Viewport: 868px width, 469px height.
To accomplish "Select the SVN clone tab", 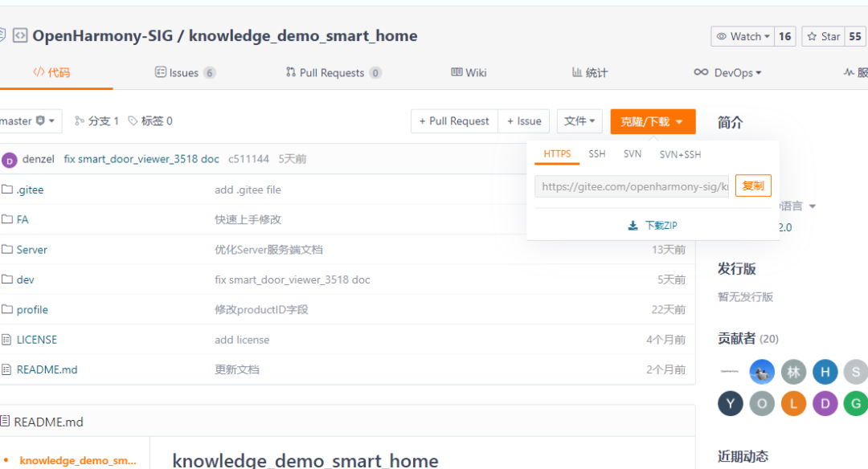I will pos(633,153).
